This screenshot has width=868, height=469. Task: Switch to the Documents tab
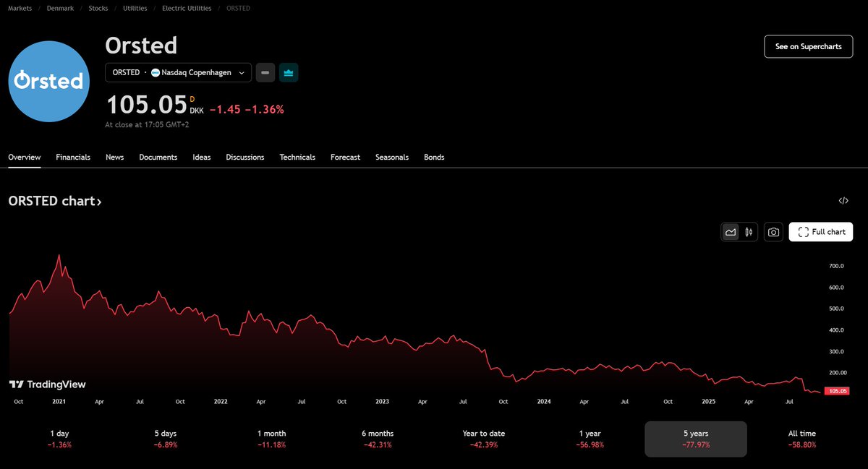(158, 157)
